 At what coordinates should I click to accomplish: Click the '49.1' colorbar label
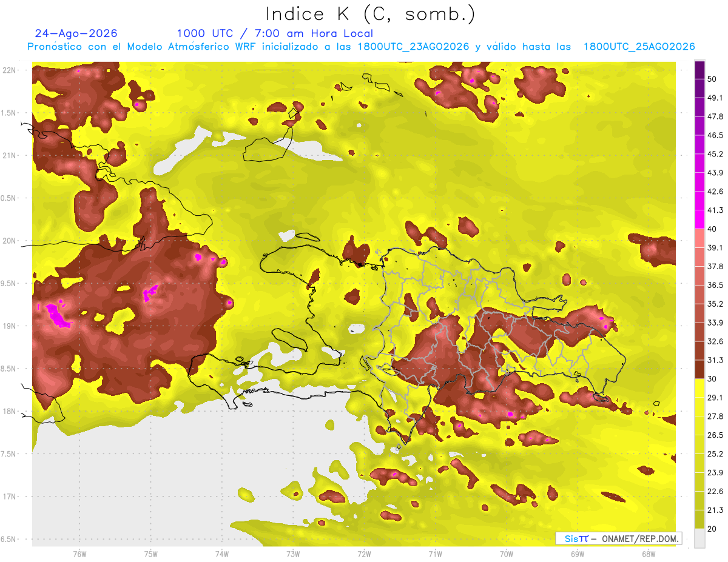pyautogui.click(x=715, y=98)
